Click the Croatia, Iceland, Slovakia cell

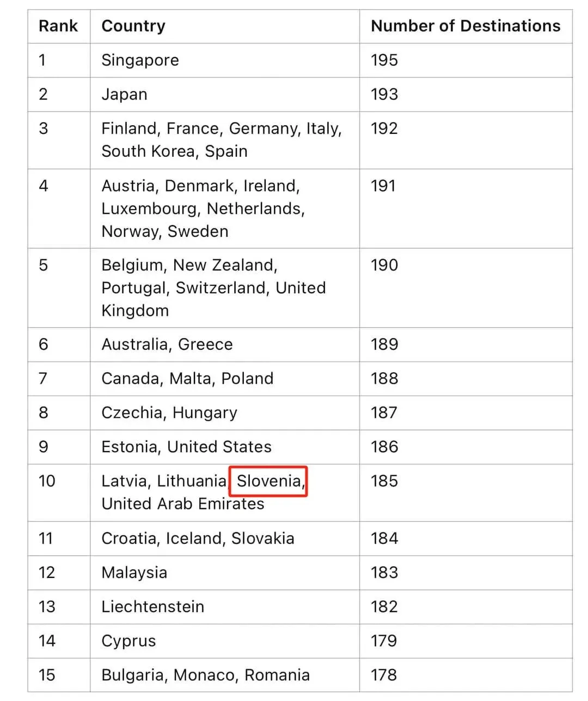(x=224, y=539)
